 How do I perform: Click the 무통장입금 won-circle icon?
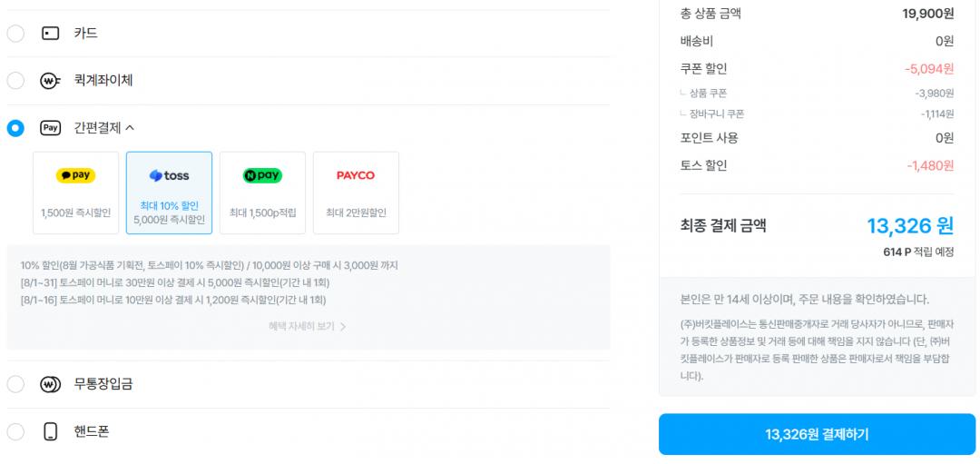[x=50, y=384]
